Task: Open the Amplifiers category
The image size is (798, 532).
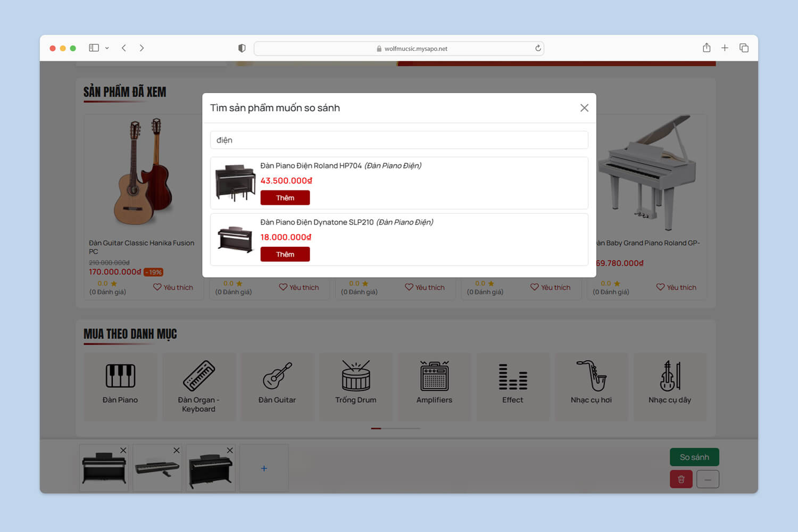Action: point(434,387)
